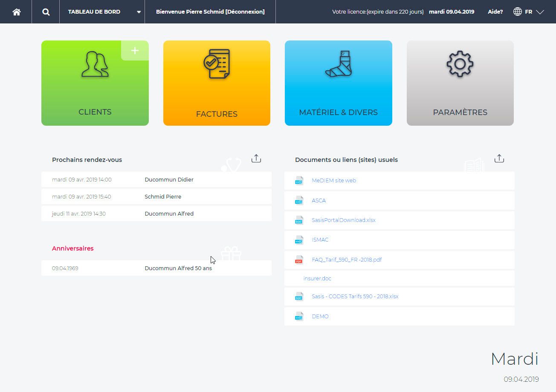Click the home icon in top bar
Viewport: 556px width, 392px height.
point(16,12)
